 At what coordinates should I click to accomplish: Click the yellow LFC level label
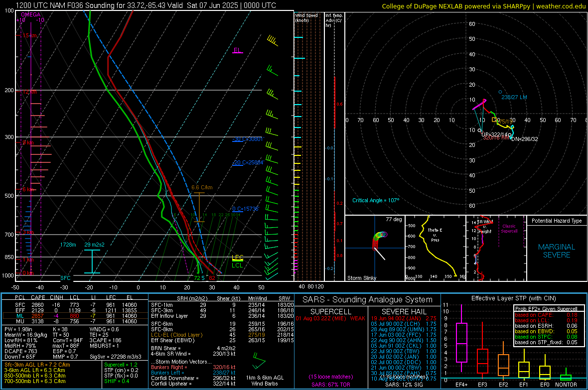click(237, 258)
